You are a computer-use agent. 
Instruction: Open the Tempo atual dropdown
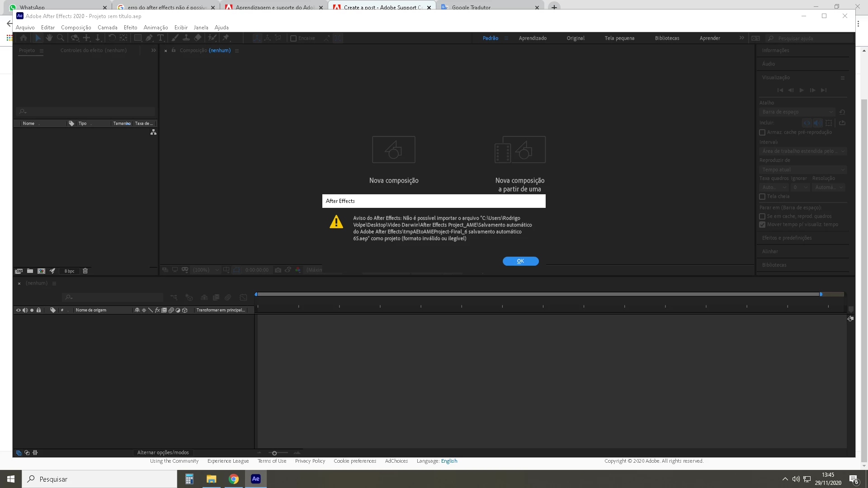tap(802, 170)
